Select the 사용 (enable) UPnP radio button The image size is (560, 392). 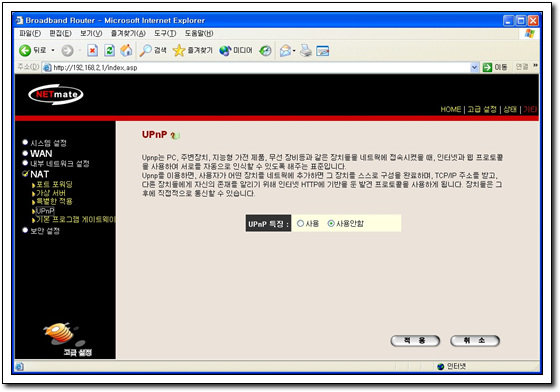click(x=300, y=223)
